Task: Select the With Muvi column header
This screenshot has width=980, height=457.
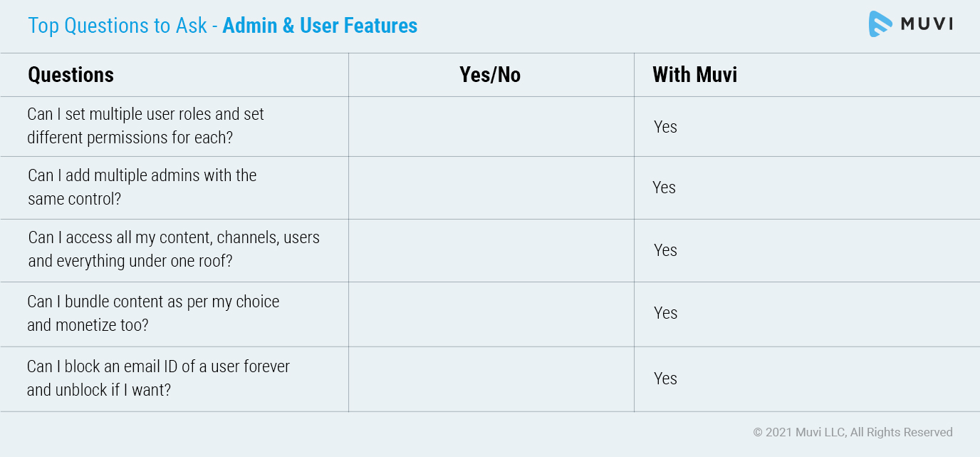Action: click(x=695, y=75)
